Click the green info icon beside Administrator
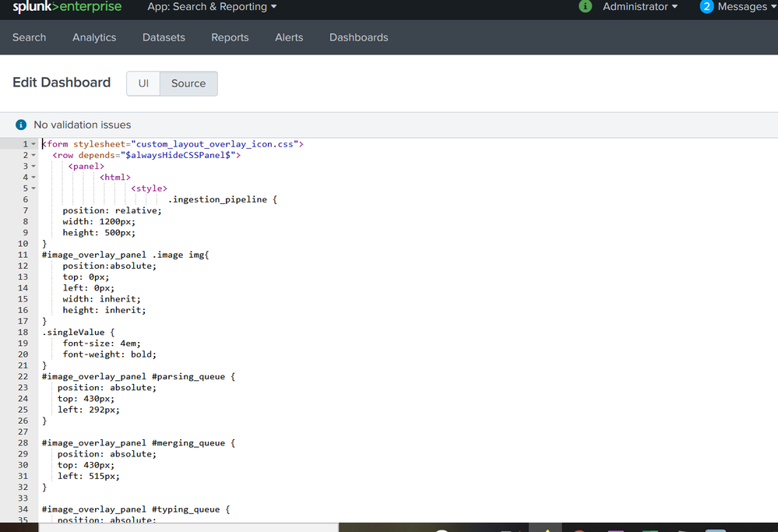Screen dimensions: 778x532 click(586, 6)
